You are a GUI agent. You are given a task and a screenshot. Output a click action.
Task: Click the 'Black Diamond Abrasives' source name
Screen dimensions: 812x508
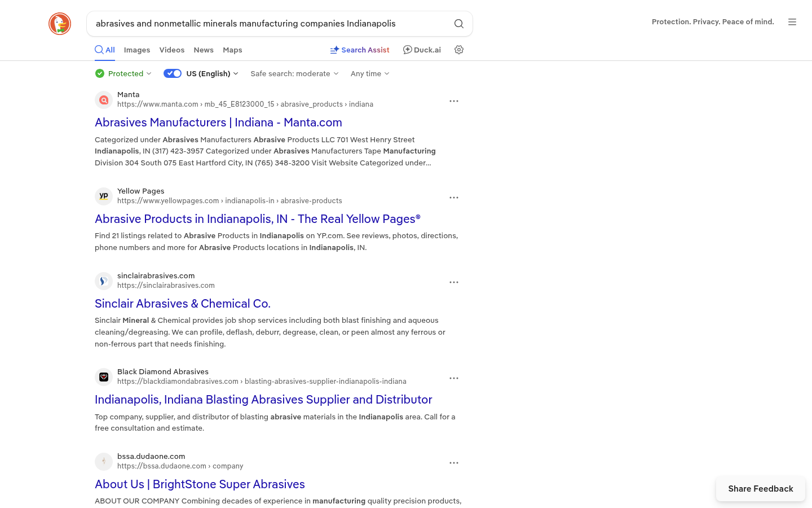[x=163, y=372]
